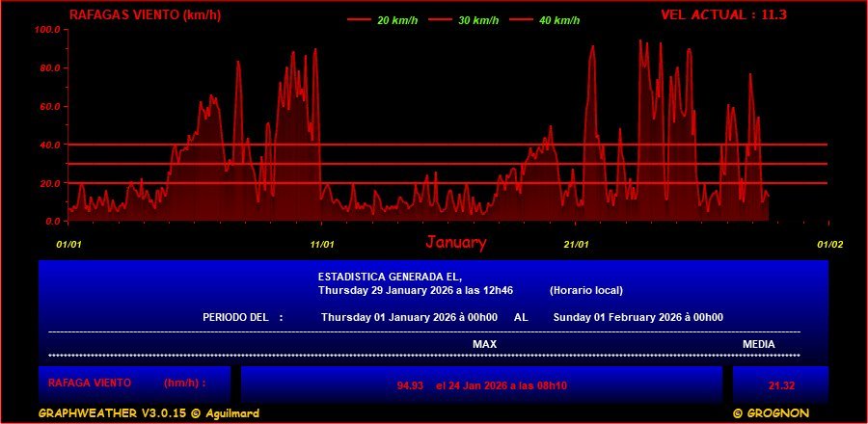868x424 pixels.
Task: Click the 40 km/h legend line swatch
Action: (x=521, y=20)
